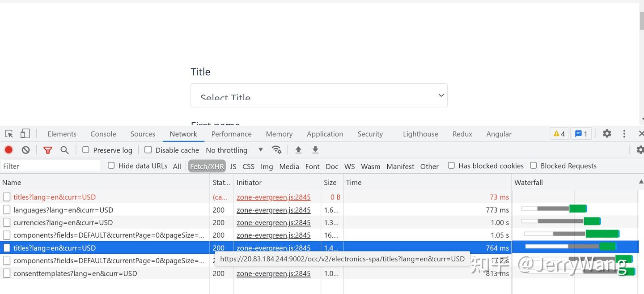Open network search magnifier icon
This screenshot has height=294, width=644.
[x=64, y=150]
